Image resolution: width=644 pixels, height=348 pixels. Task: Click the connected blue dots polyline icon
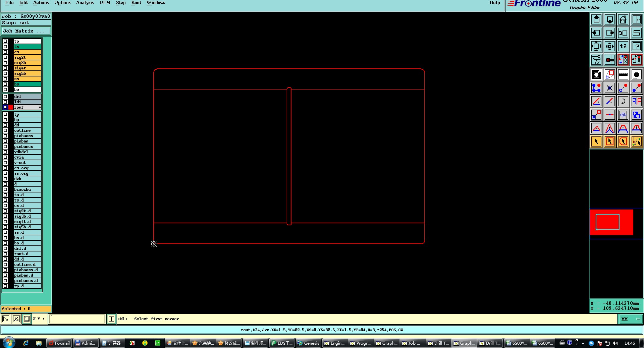[x=596, y=88]
